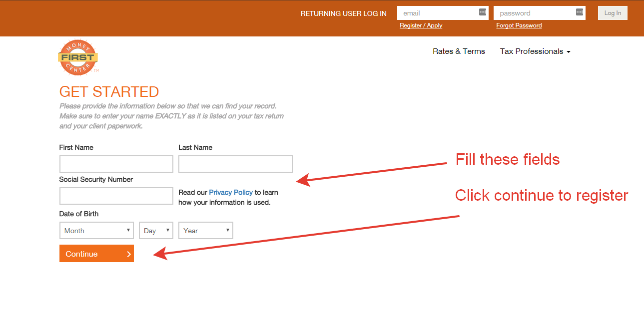Click arrow chevron on Continue button

pos(129,254)
